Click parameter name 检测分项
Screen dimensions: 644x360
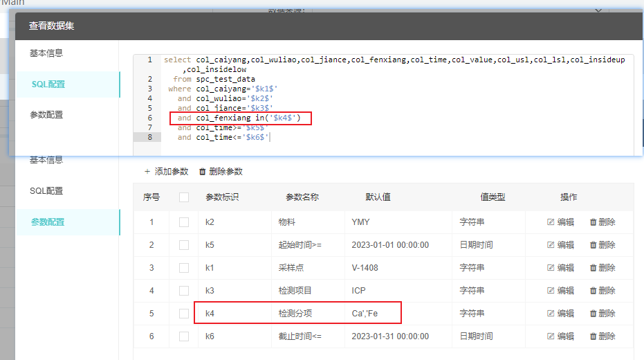point(295,313)
